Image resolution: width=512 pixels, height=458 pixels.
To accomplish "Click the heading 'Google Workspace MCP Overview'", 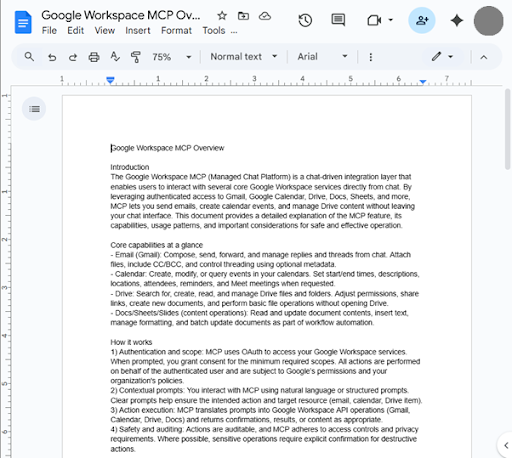I will (167, 148).
